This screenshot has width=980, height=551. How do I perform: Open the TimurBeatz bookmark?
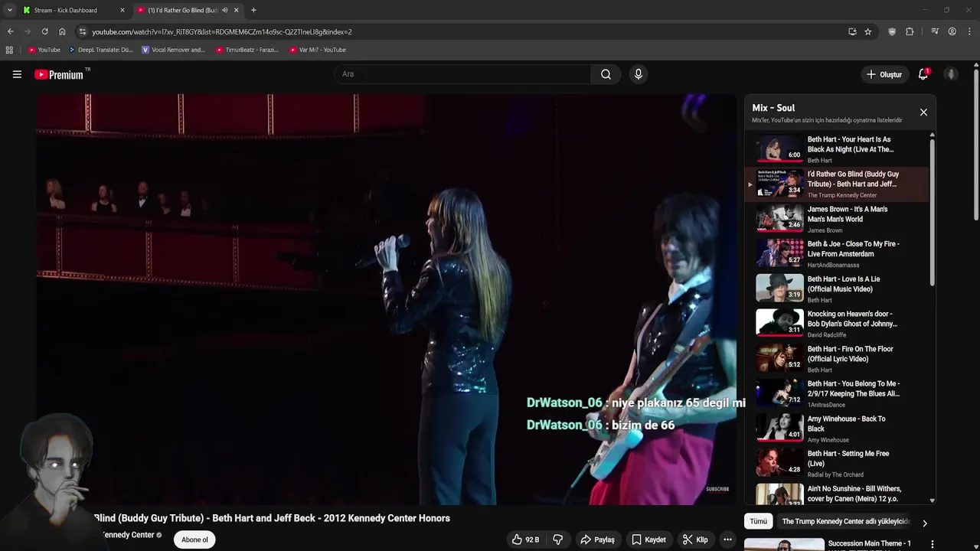click(247, 50)
